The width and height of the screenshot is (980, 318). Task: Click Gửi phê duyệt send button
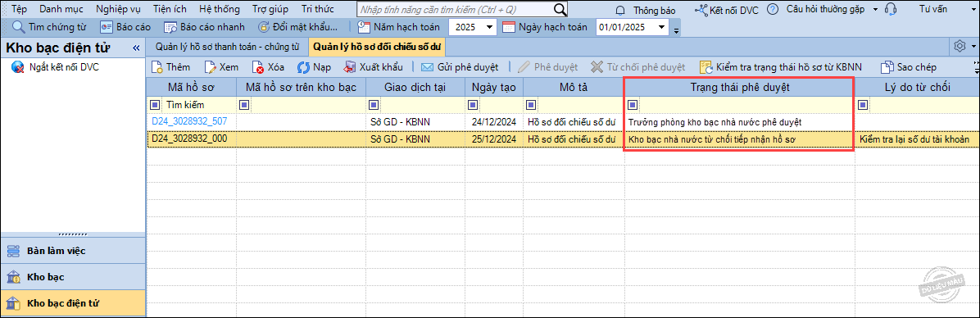point(460,67)
